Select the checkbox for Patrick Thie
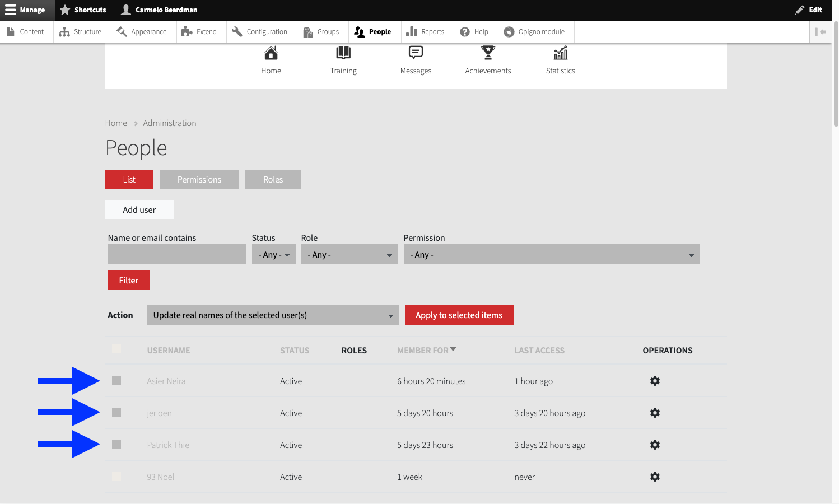This screenshot has width=839, height=504. tap(116, 445)
